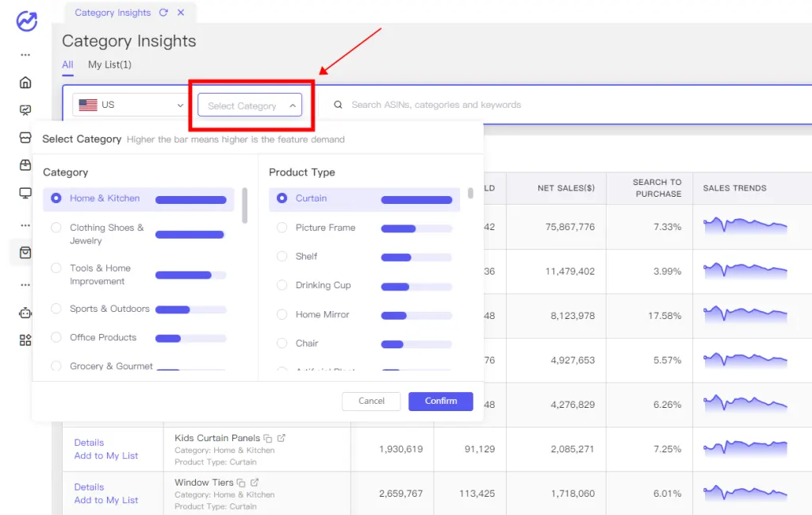The width and height of the screenshot is (812, 515).
Task: Click Home & Kitchen demand bar
Action: (x=190, y=200)
